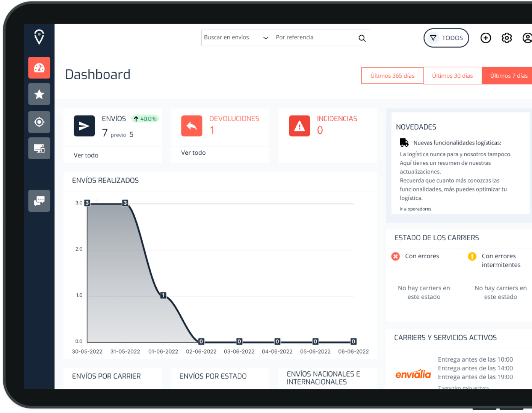532x413 pixels.
Task: Click the INCIDENCIAS label
Action: click(x=337, y=119)
